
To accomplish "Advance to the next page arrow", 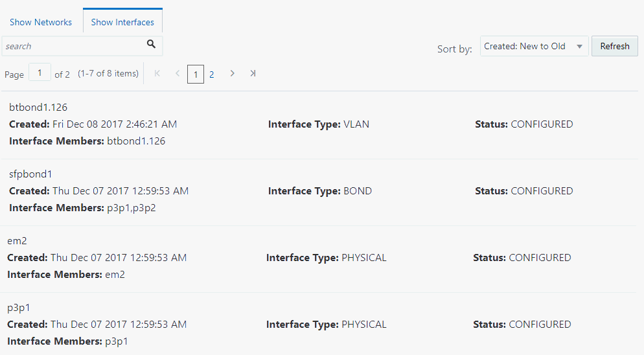I will [232, 74].
